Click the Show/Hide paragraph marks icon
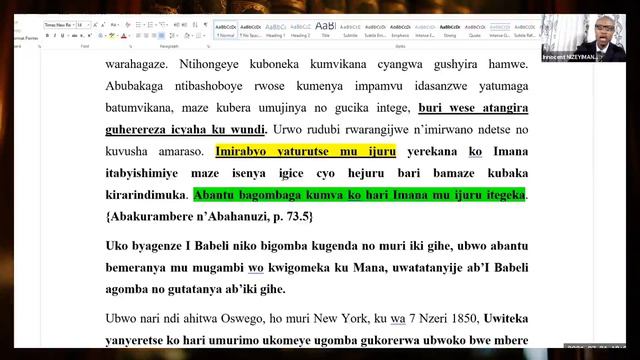Screen dimensions: 640x360 point(205,25)
